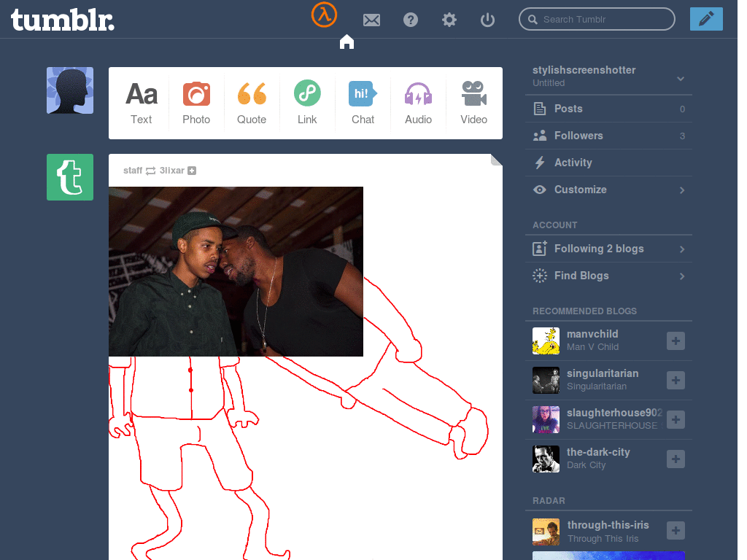The height and width of the screenshot is (560, 747).
Task: Click the slaughterhouse902 avatar thumbnail
Action: tap(546, 419)
